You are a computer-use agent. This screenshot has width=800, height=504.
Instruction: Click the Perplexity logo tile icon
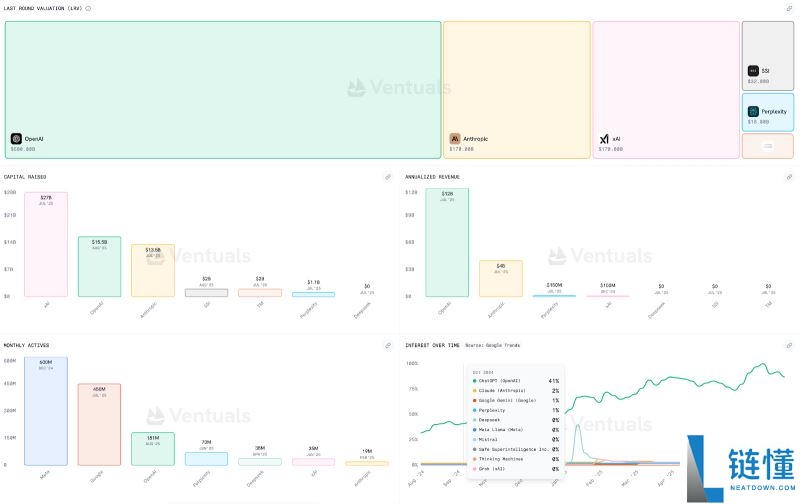pos(753,111)
